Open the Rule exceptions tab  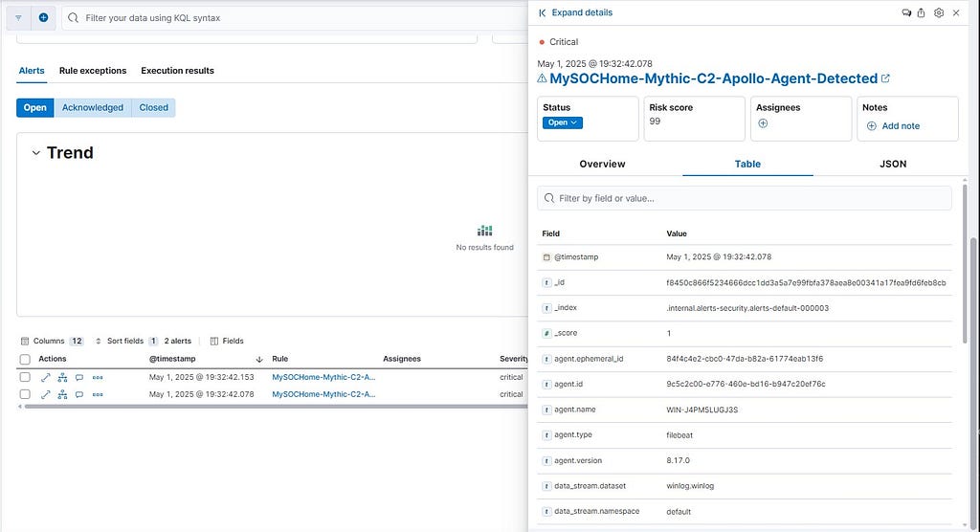pos(93,71)
